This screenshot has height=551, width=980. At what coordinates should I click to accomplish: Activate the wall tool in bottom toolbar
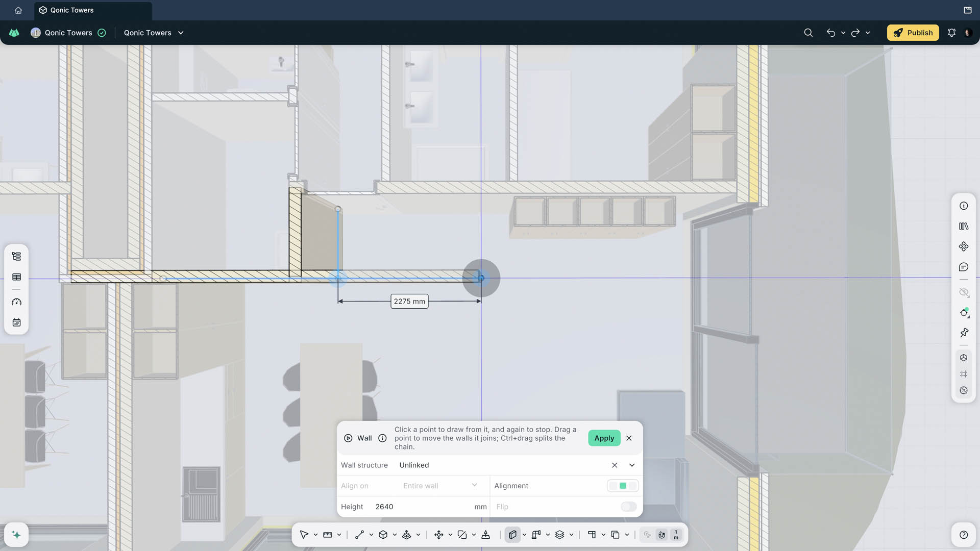click(512, 535)
